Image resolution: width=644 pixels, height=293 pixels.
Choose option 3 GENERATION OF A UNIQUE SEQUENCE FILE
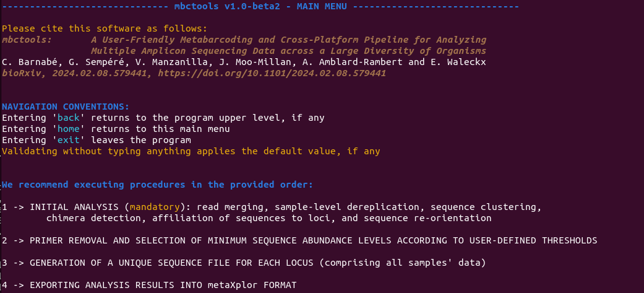point(244,263)
